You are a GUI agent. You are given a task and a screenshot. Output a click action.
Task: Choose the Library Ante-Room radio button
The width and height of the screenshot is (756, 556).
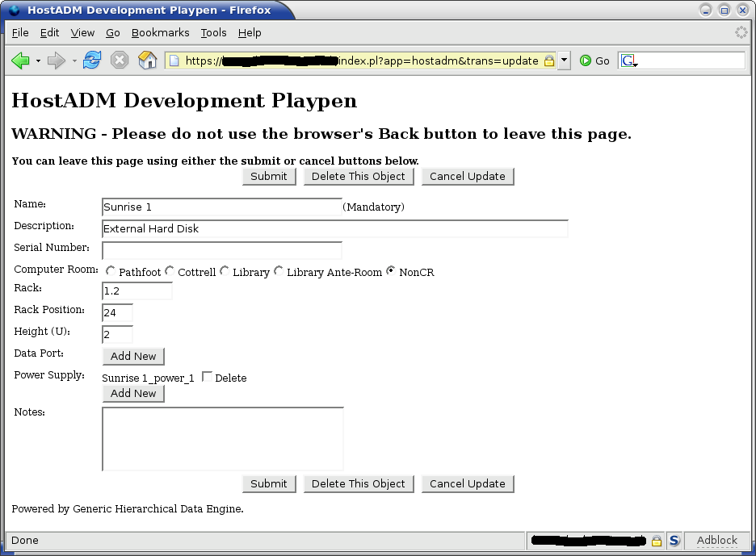279,271
